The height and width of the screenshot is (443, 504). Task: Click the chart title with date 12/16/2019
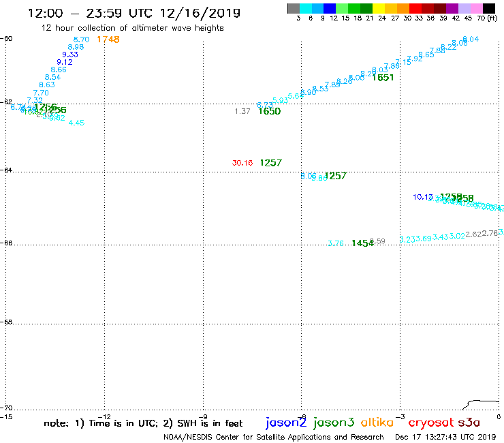pos(134,13)
